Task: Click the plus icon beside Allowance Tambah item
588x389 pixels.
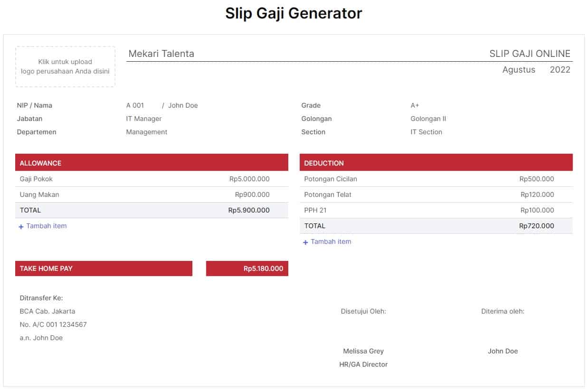Action: (21, 227)
